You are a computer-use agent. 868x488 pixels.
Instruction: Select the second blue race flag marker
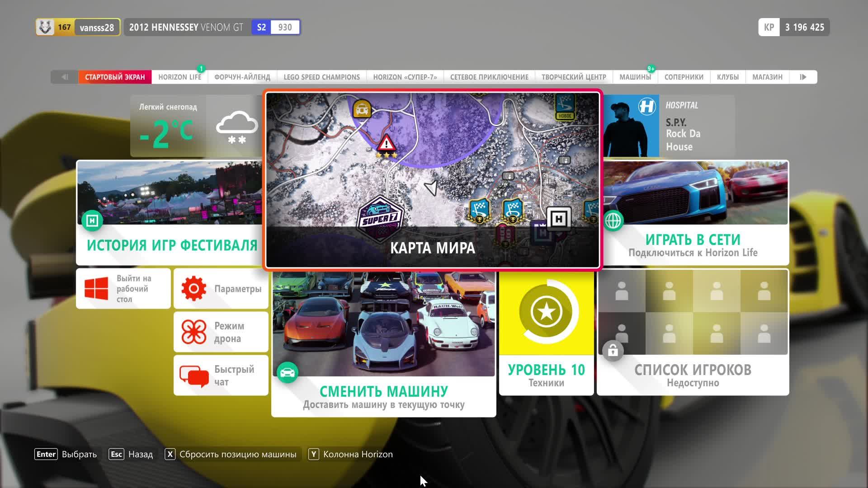(x=512, y=211)
